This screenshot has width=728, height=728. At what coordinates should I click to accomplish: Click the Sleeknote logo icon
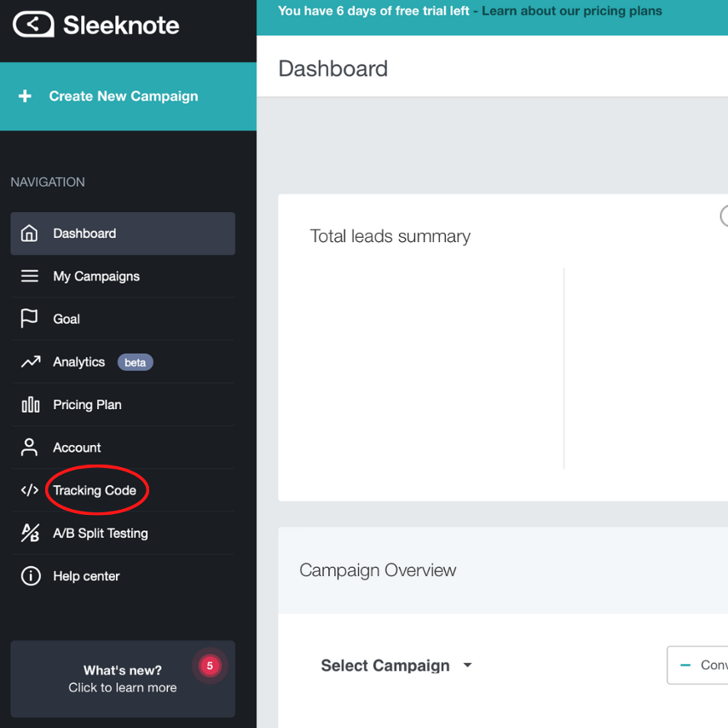coord(33,24)
